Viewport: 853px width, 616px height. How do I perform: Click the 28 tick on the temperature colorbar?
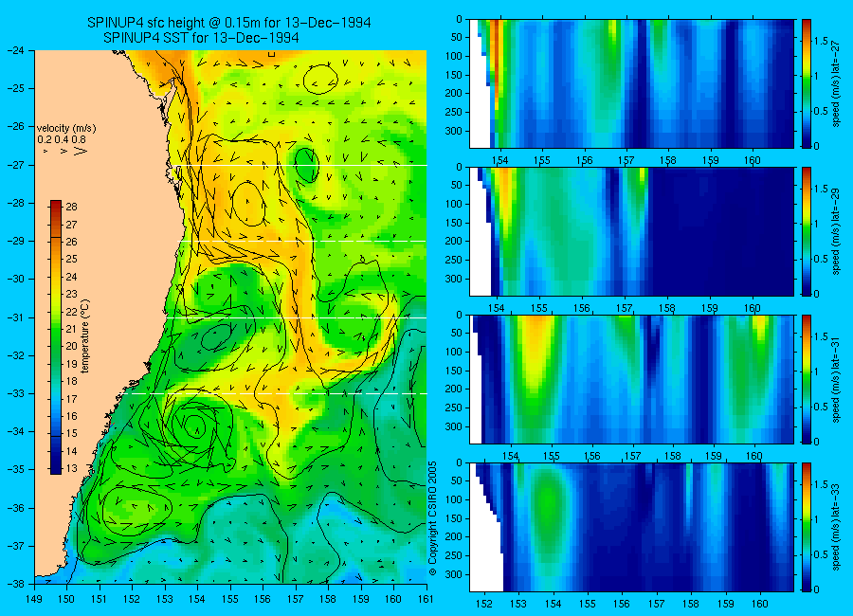(71, 207)
